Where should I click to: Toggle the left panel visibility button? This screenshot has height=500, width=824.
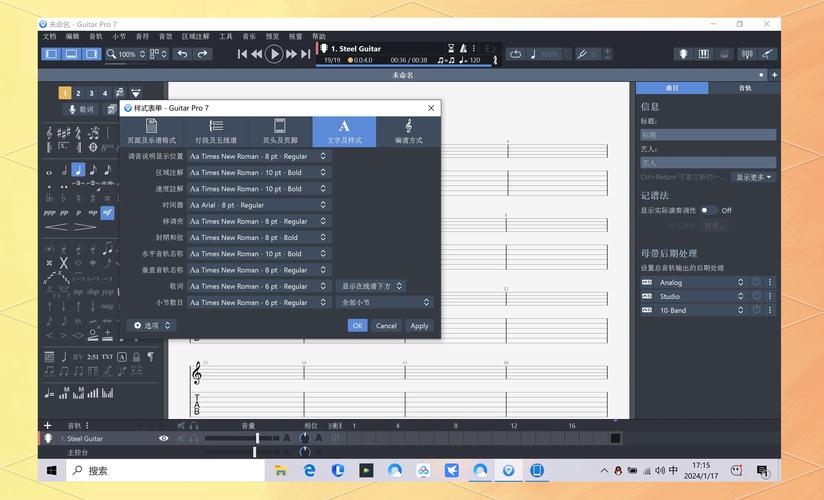click(x=52, y=54)
